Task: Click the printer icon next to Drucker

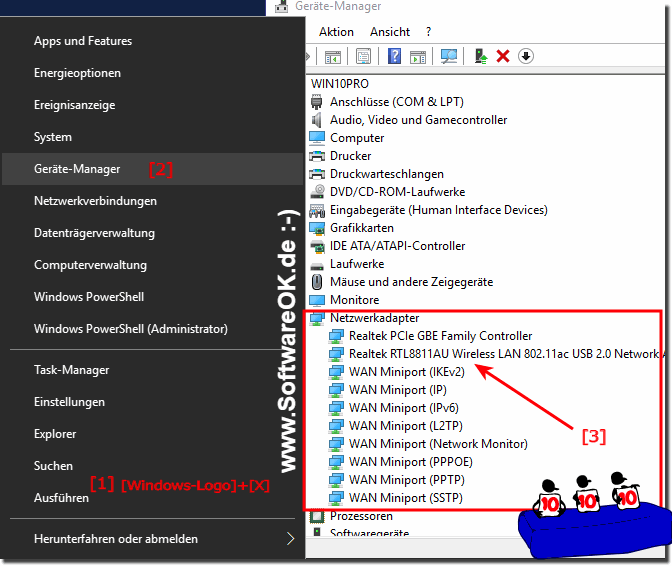Action: coord(317,156)
